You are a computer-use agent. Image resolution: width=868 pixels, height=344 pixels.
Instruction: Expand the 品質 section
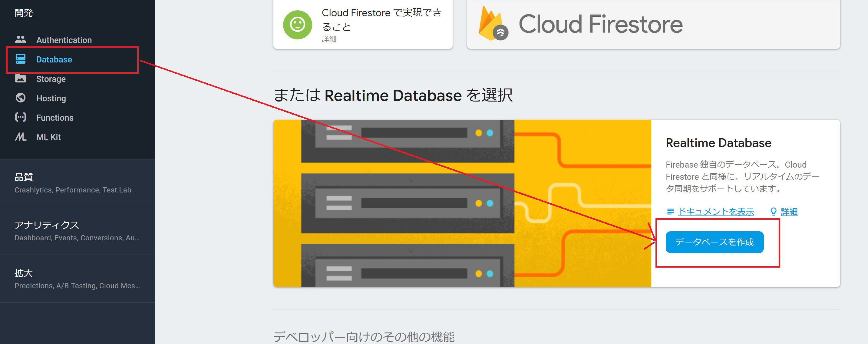78,183
